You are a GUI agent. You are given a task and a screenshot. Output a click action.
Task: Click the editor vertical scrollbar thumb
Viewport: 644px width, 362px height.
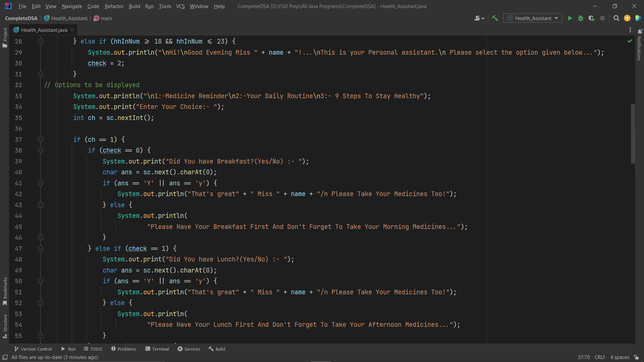(x=633, y=133)
